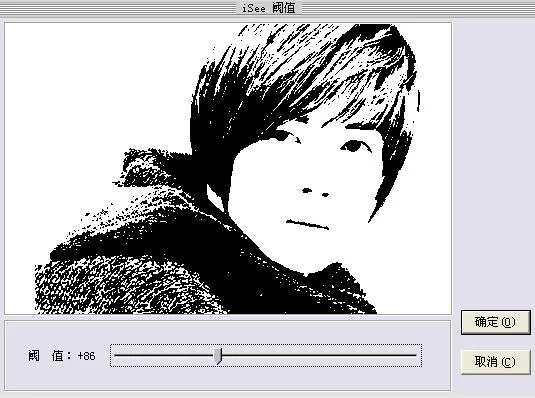Click the 阈值: +86 value label
Image resolution: width=535 pixels, height=398 pixels.
[x=62, y=356]
